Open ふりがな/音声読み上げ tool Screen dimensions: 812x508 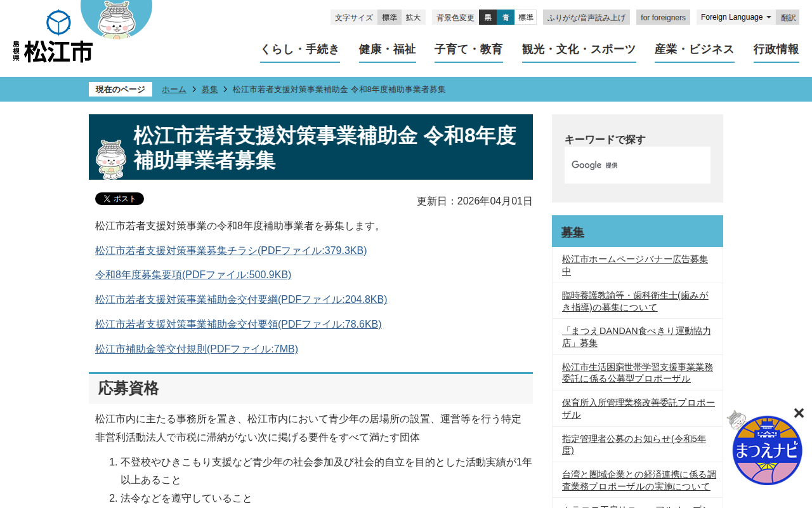point(586,17)
